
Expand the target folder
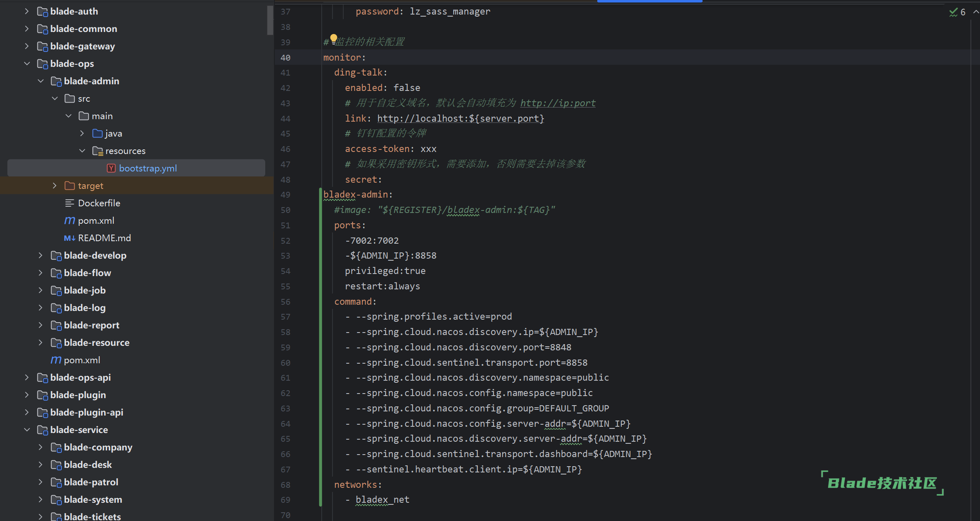click(54, 186)
